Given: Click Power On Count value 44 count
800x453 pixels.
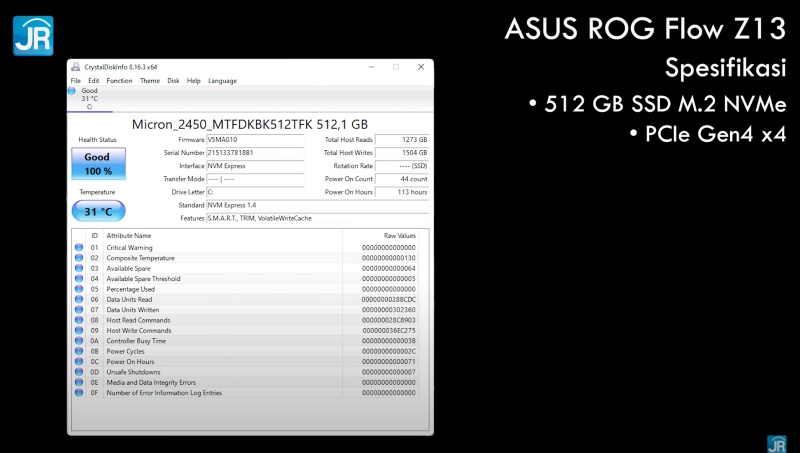Looking at the screenshot, I should (x=402, y=179).
